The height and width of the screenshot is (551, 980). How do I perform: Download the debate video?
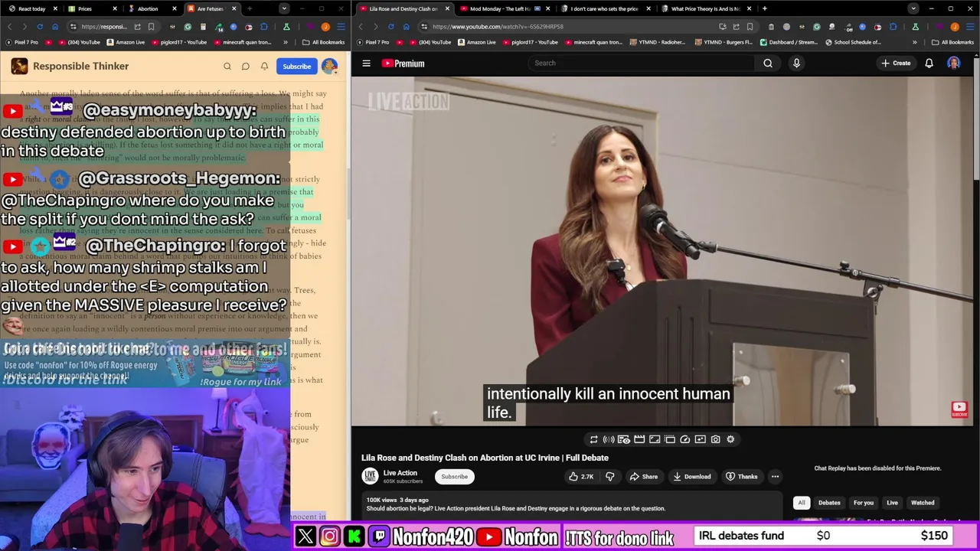[x=691, y=477]
